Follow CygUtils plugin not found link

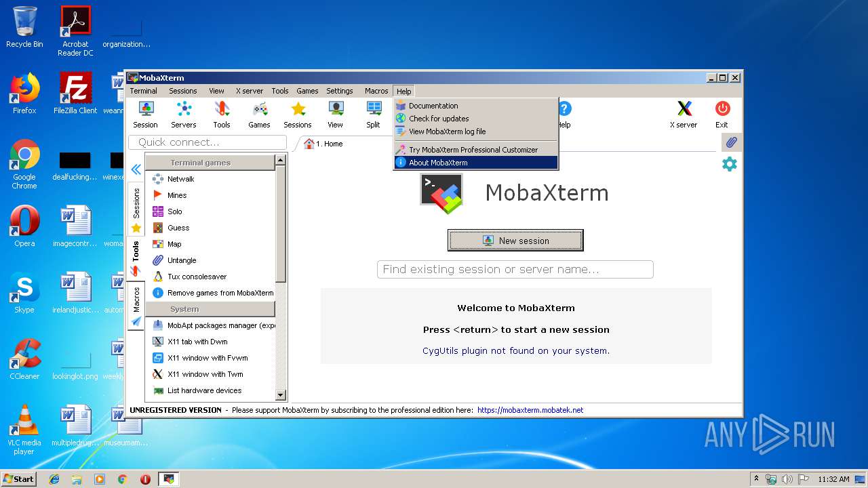[516, 350]
